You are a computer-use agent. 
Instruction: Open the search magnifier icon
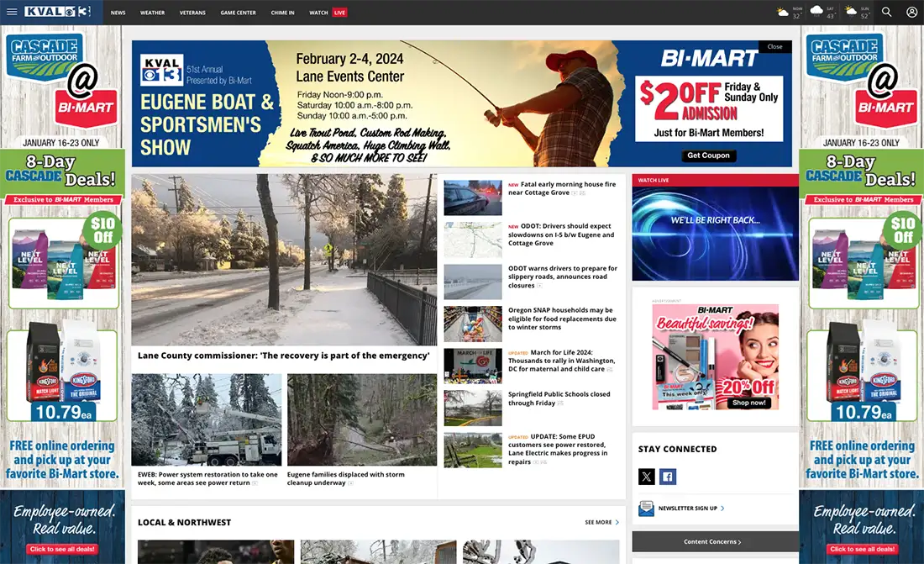886,12
